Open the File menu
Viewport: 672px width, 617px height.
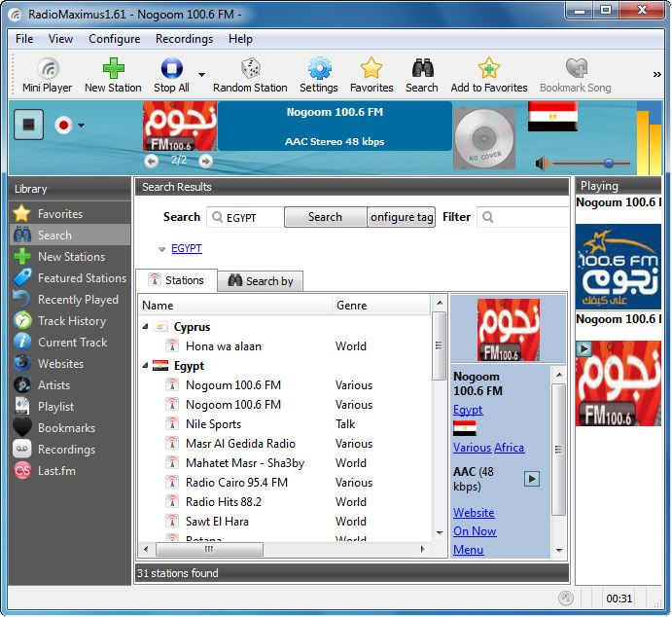[x=24, y=39]
